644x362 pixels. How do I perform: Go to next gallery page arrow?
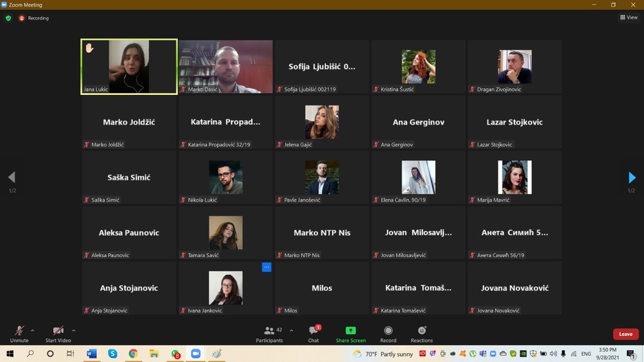click(632, 177)
